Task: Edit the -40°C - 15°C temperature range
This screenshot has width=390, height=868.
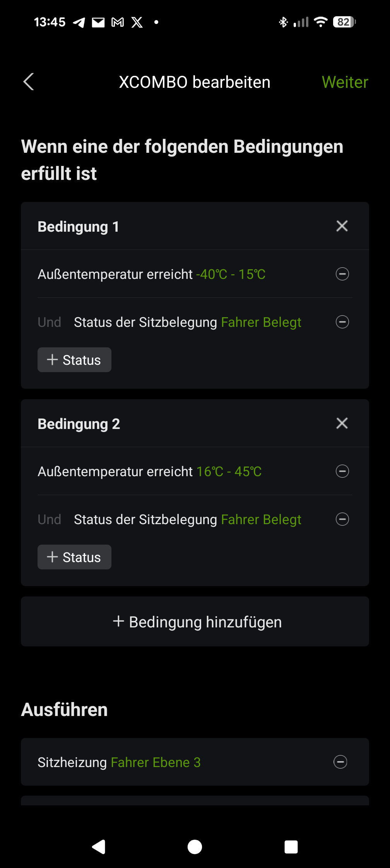Action: point(231,274)
